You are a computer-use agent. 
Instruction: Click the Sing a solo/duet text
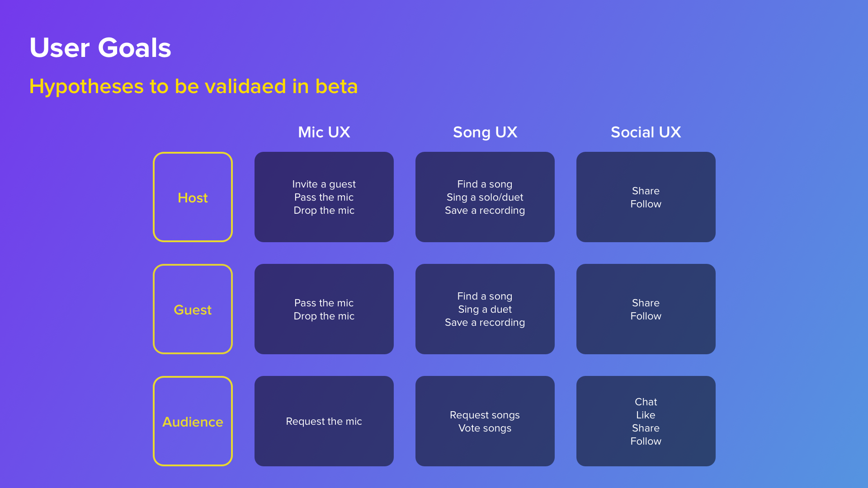click(x=485, y=197)
